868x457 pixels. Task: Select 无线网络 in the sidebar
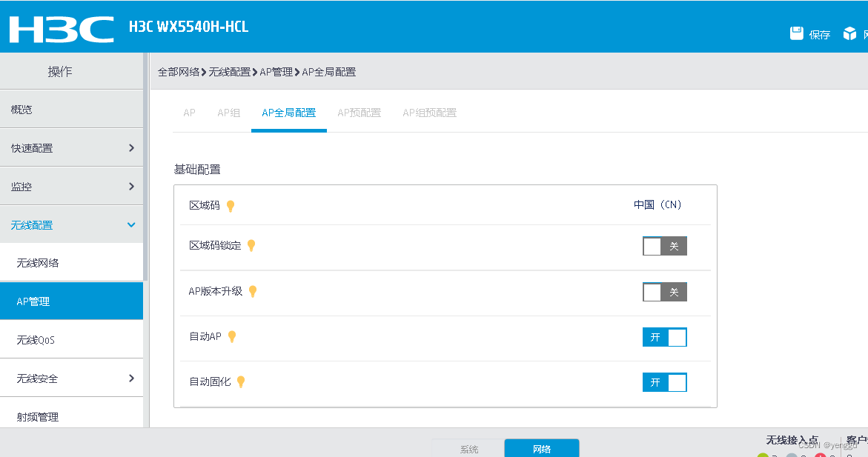click(72, 262)
